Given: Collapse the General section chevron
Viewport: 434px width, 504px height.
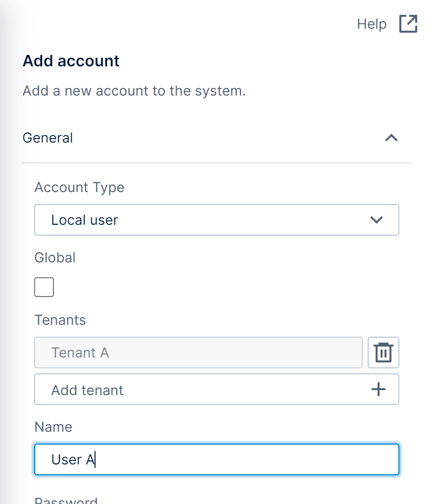Looking at the screenshot, I should pos(391,138).
